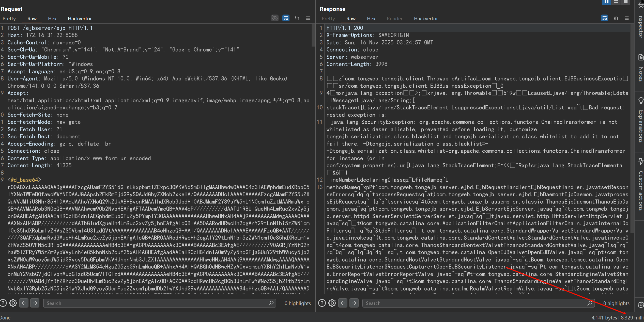Click the request search settings gear icon
Image resolution: width=644 pixels, height=322 pixels.
[x=13, y=303]
